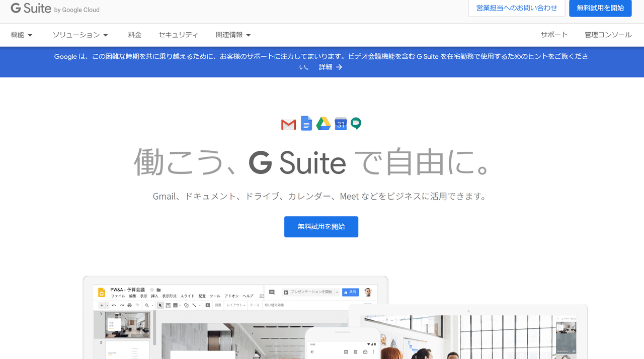
Task: Click the trash icon in the phone mockup
Action: coord(356,352)
